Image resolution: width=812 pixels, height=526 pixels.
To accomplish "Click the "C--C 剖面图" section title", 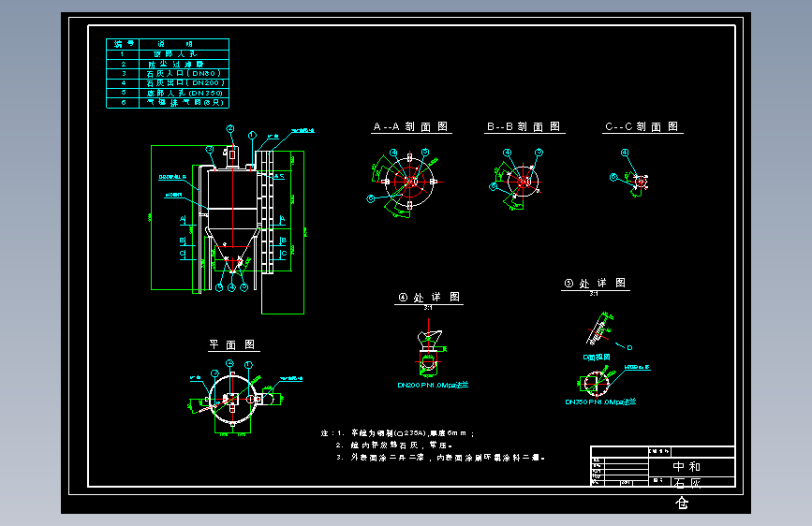I will point(642,126).
